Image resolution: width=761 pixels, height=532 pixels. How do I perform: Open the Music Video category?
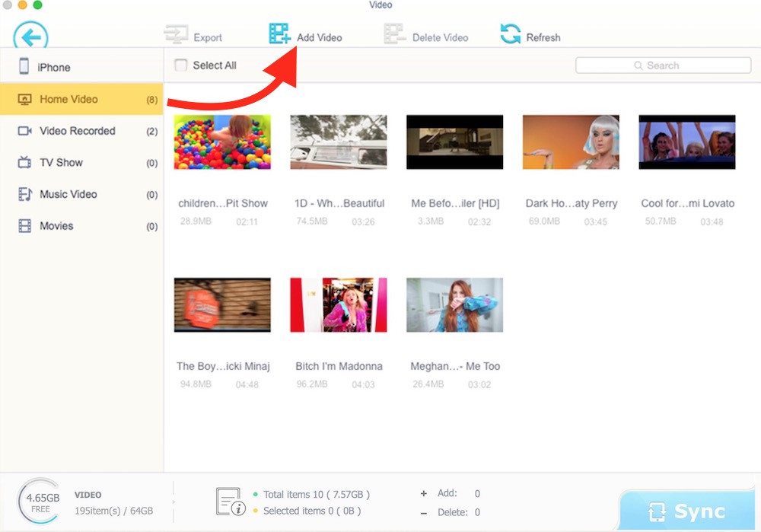pyautogui.click(x=81, y=194)
